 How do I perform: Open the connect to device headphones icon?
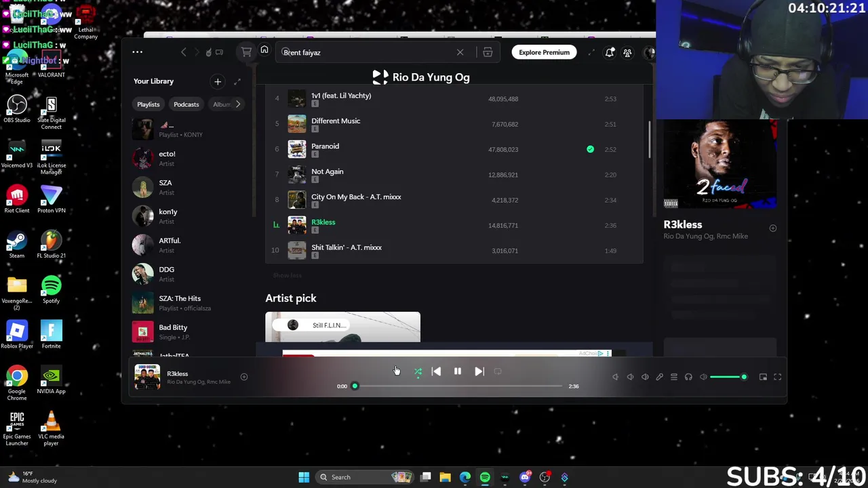(688, 378)
